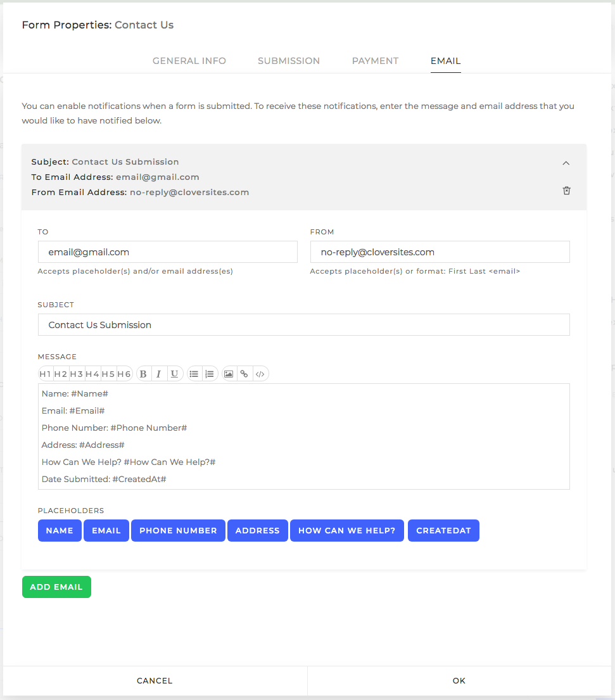This screenshot has height=700, width=615.
Task: Switch to the General Info tab
Action: 189,61
